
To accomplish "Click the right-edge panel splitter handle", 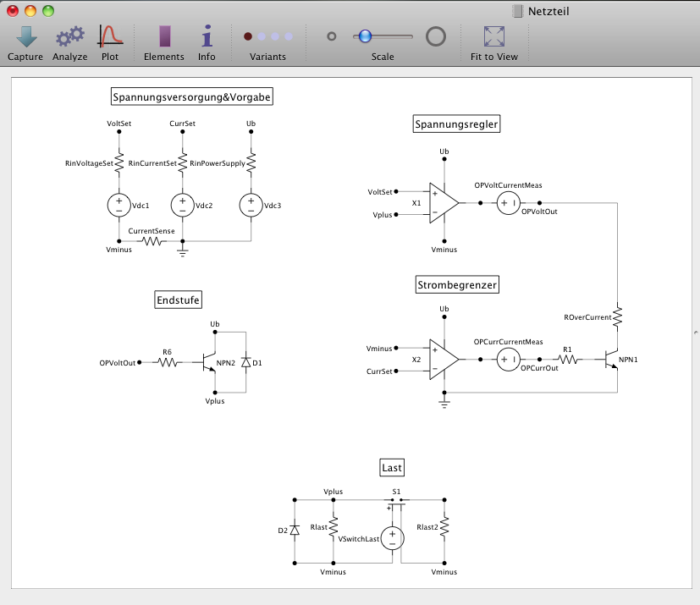I will point(695,332).
